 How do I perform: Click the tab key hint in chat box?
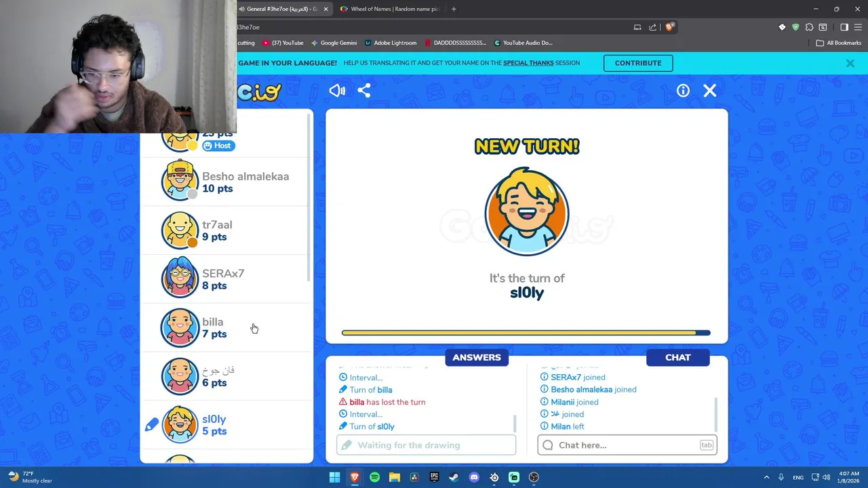pos(707,445)
